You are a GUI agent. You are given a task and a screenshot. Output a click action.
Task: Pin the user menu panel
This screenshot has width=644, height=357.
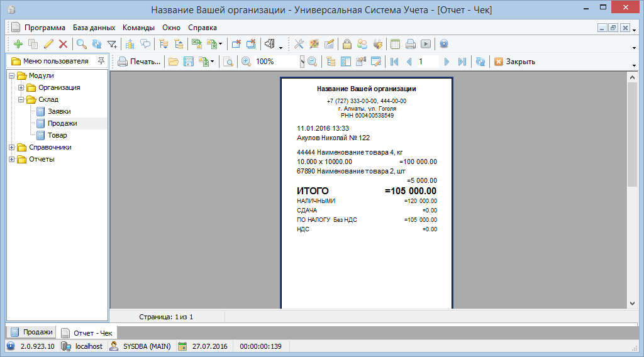[101, 61]
